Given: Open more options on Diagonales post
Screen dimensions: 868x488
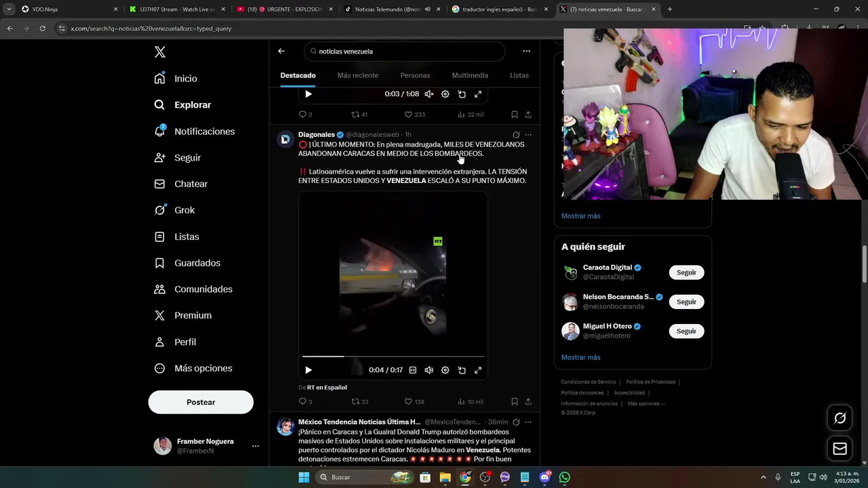Looking at the screenshot, I should [528, 135].
